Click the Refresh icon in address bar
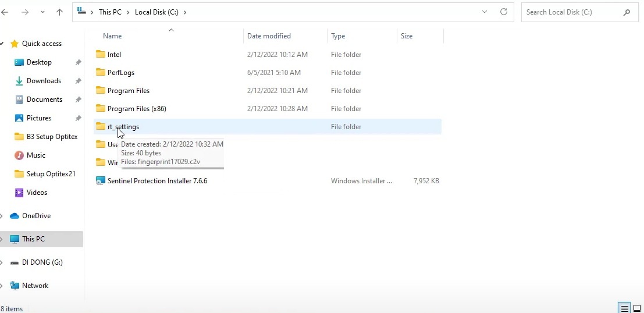 click(504, 12)
